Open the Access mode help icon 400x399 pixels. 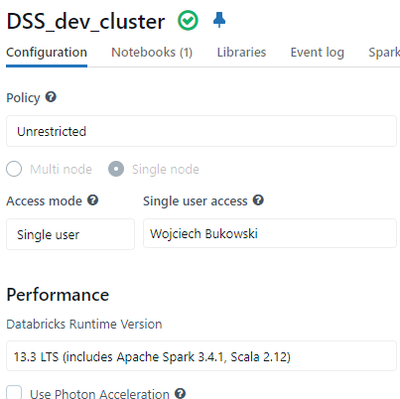tap(93, 200)
